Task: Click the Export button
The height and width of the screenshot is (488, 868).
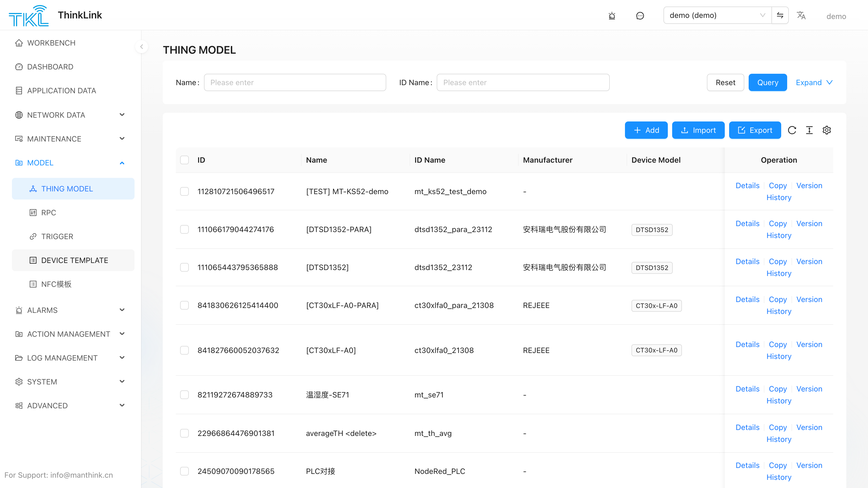Action: tap(755, 130)
